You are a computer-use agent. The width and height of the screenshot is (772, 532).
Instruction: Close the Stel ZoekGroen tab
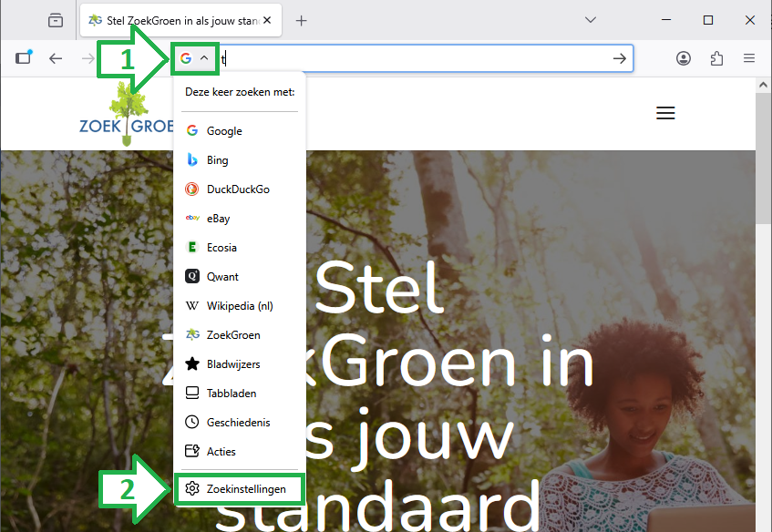pyautogui.click(x=267, y=20)
